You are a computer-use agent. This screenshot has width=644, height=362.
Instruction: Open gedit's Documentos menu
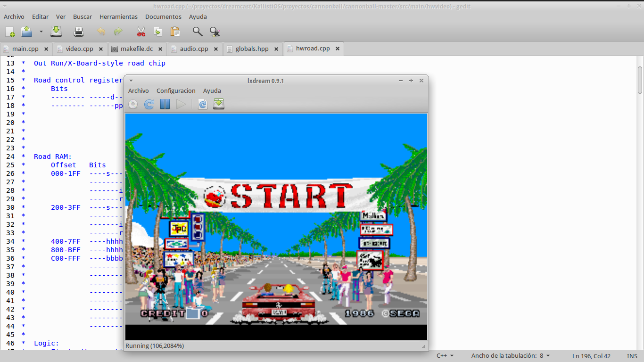(x=163, y=16)
